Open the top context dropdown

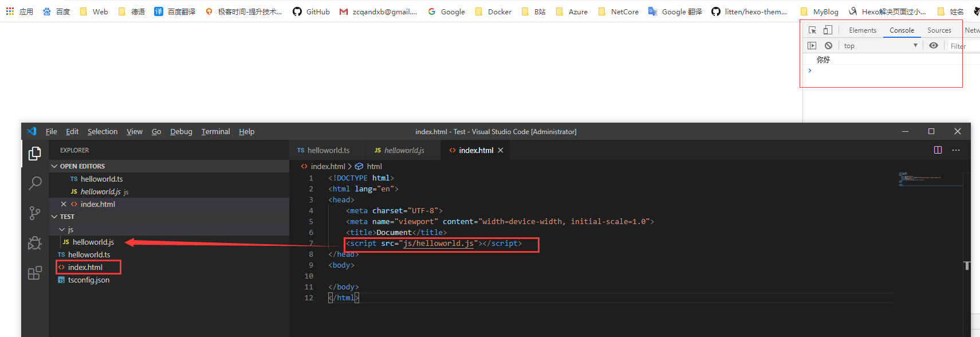[x=880, y=46]
